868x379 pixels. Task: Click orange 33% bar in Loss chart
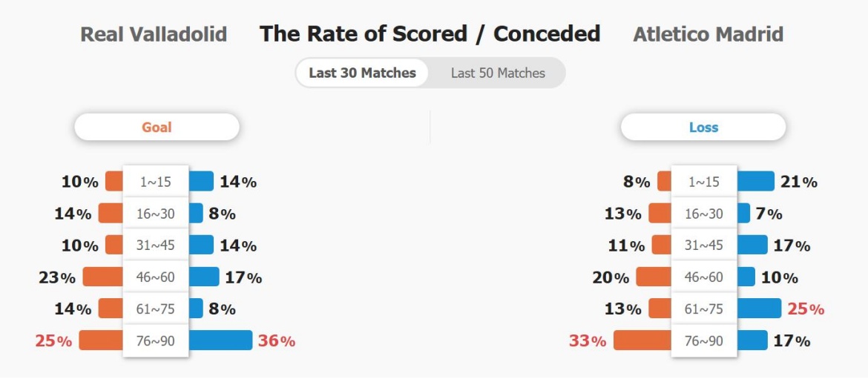642,340
